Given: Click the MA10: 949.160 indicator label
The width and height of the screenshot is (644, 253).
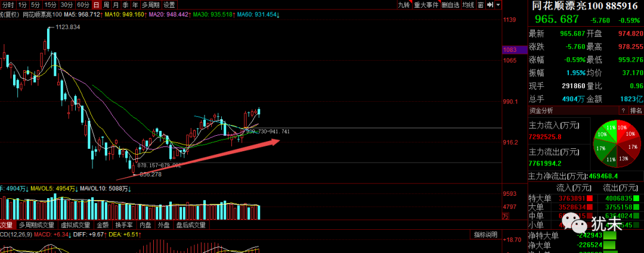Looking at the screenshot, I should click(x=126, y=15).
